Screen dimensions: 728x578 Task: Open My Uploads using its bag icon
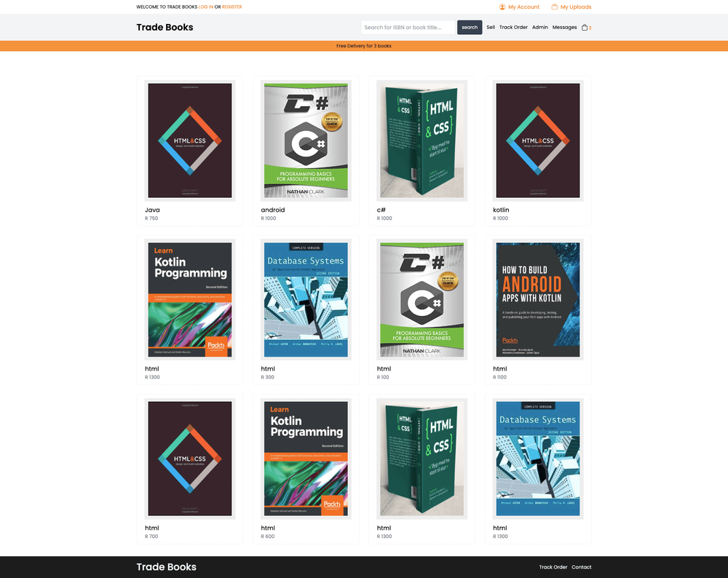553,7
